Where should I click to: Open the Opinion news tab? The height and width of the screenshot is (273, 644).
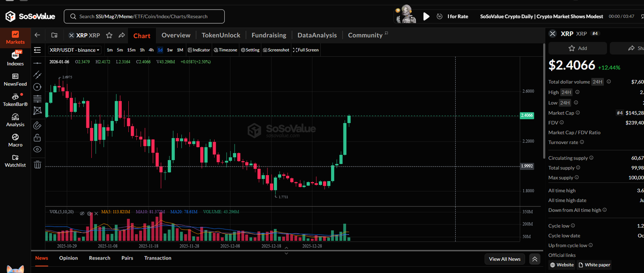(68, 258)
